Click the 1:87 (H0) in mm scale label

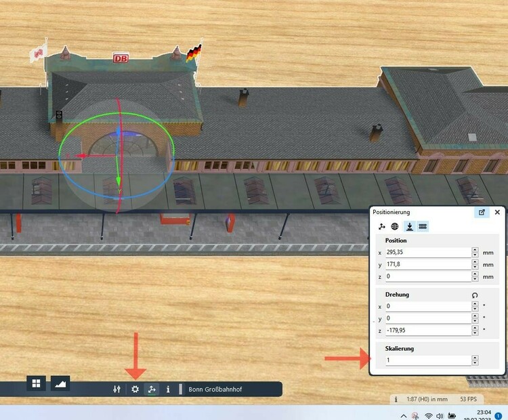427,399
